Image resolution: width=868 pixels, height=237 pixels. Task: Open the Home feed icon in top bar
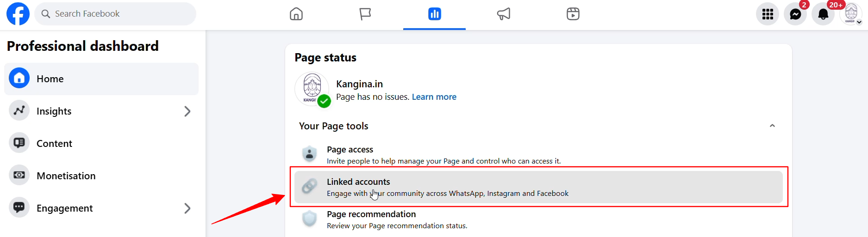(x=296, y=14)
